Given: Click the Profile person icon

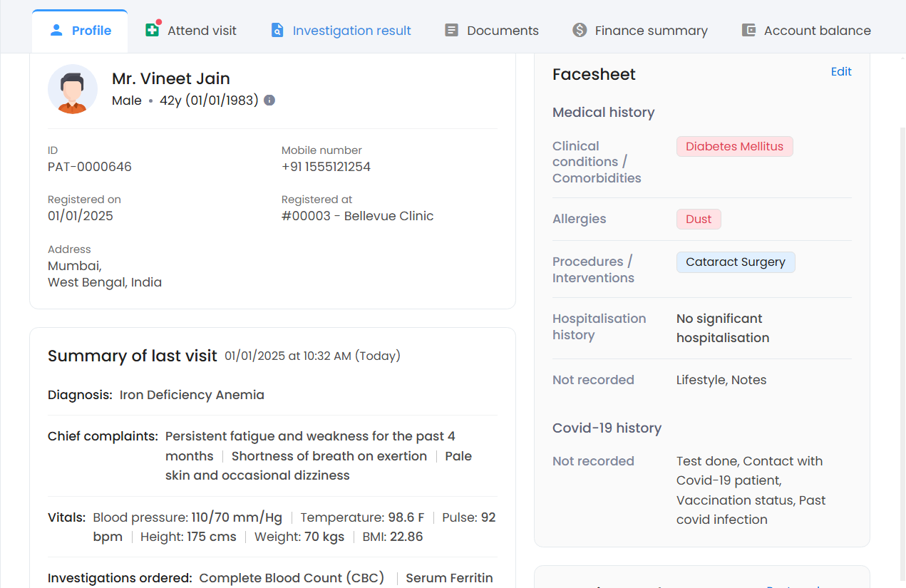Looking at the screenshot, I should click(56, 31).
